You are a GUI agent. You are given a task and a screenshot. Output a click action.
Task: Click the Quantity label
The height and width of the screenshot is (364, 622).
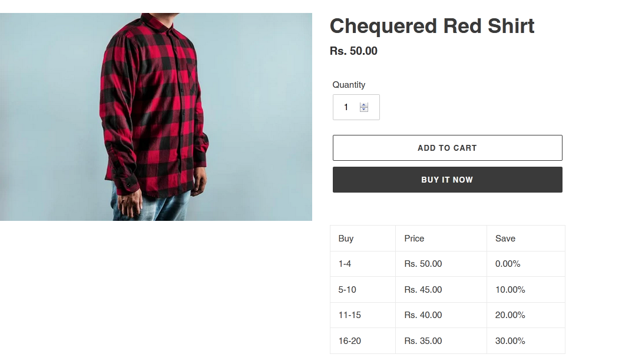pyautogui.click(x=349, y=85)
